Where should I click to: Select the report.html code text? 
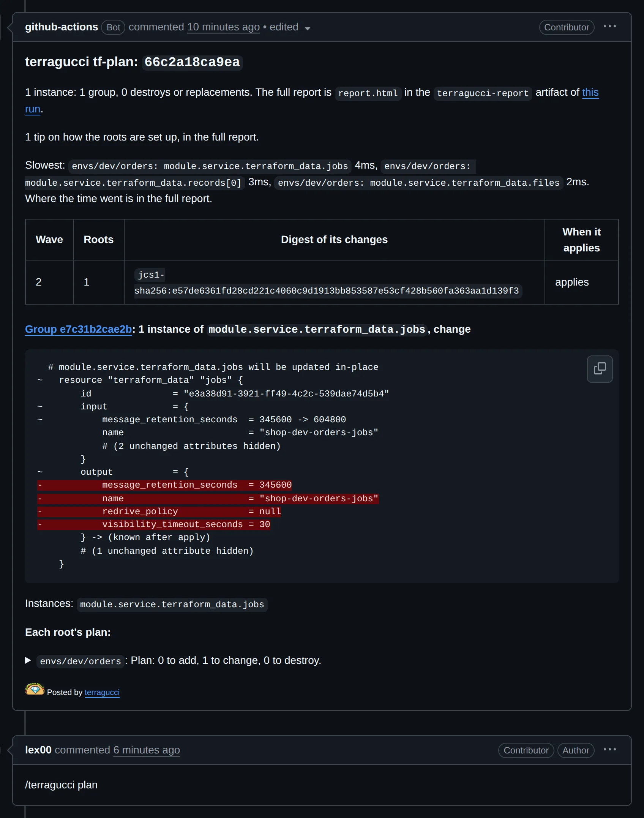click(x=368, y=93)
